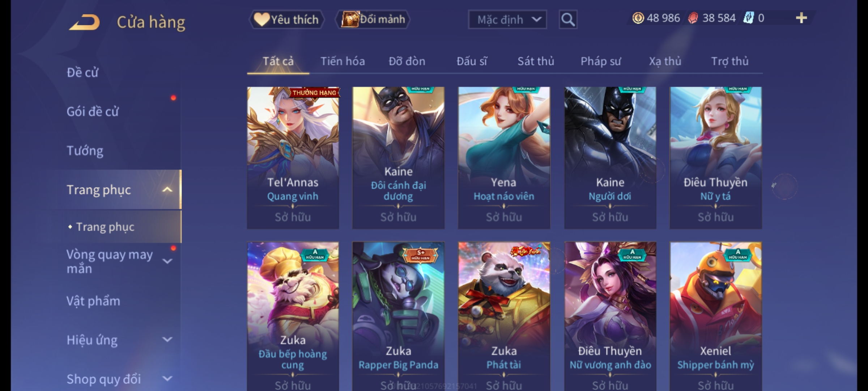Expand Vòng quay may mắn section
The height and width of the screenshot is (391, 868).
[x=167, y=261]
